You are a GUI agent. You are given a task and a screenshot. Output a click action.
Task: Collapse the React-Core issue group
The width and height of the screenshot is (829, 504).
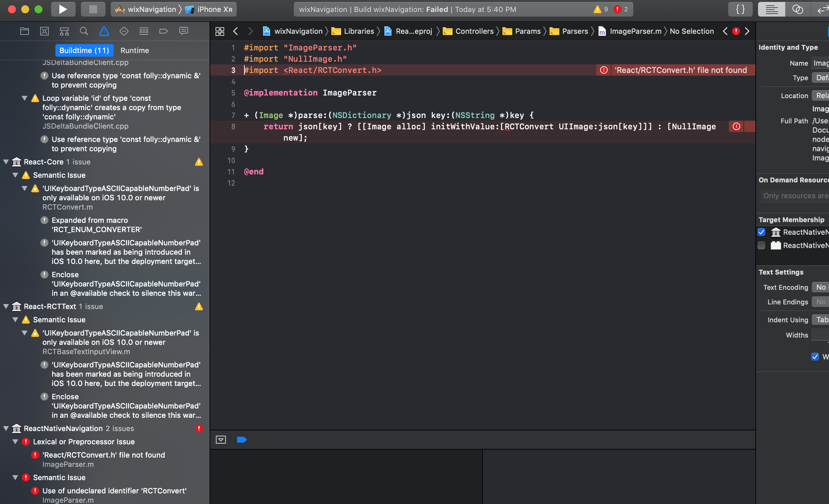(x=5, y=162)
